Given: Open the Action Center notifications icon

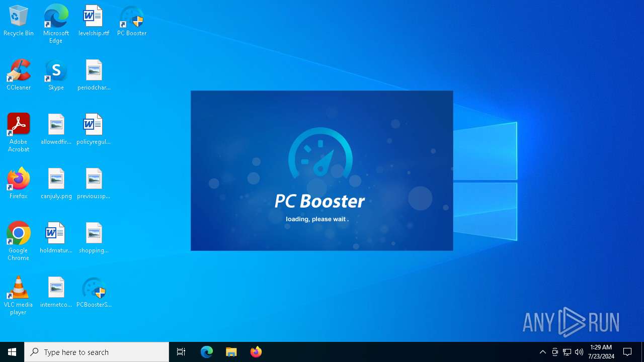Looking at the screenshot, I should (628, 352).
